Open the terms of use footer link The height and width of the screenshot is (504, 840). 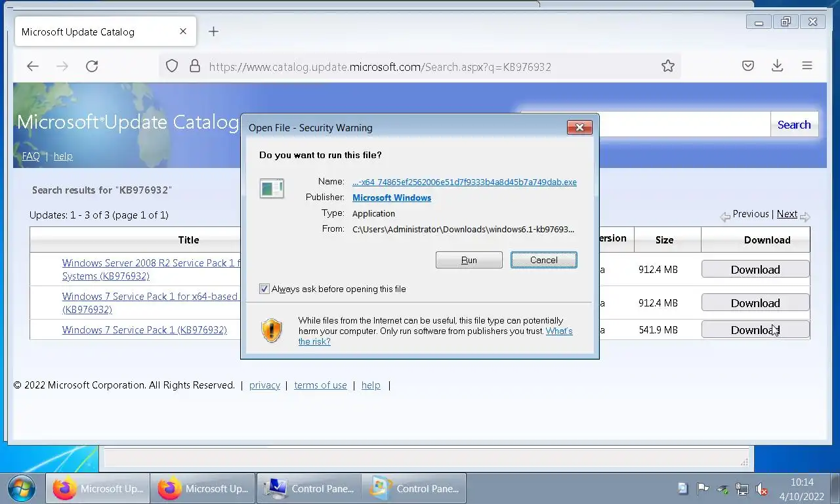[x=320, y=385]
